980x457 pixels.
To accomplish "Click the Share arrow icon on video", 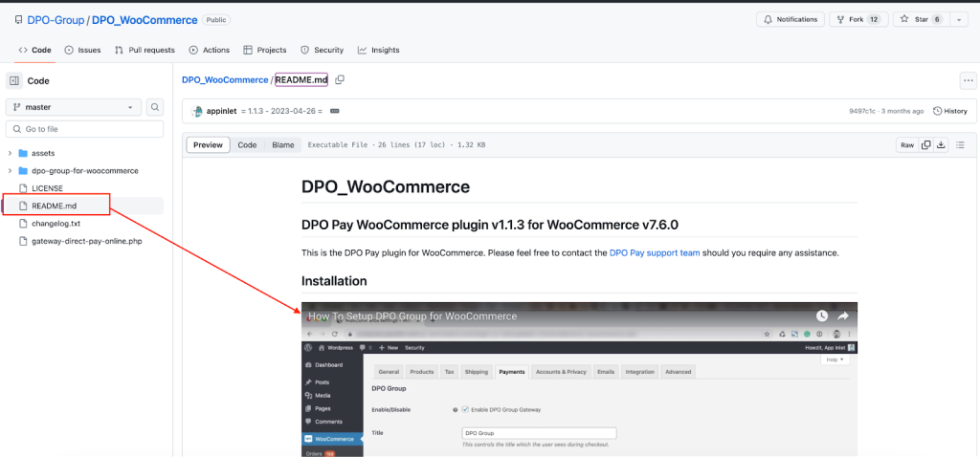I will pyautogui.click(x=842, y=316).
